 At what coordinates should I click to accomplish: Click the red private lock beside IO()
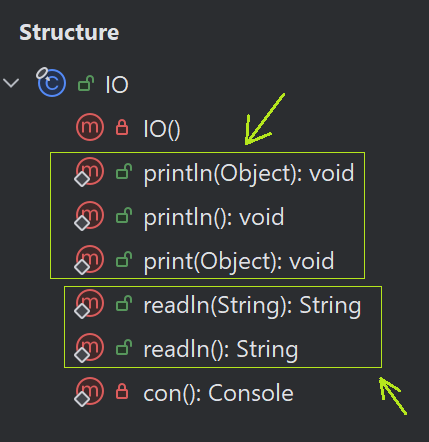pos(122,127)
